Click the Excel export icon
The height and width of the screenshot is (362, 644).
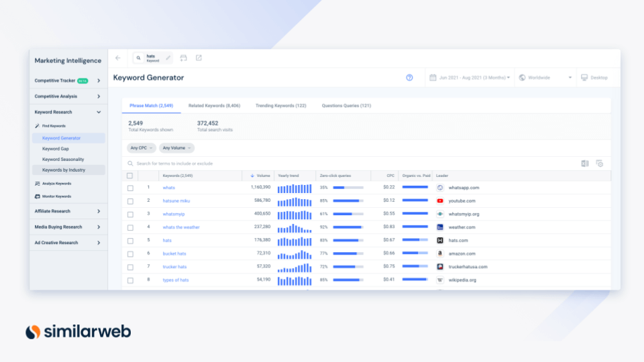pos(585,164)
